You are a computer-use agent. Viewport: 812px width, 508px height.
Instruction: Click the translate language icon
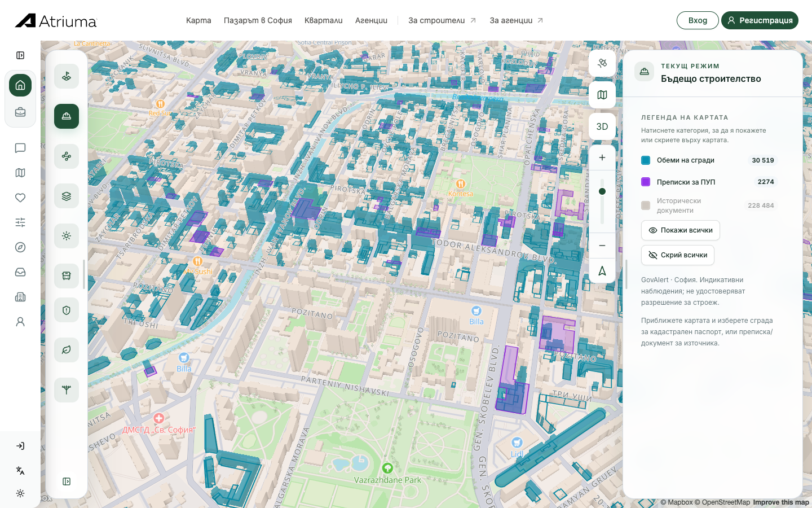[x=20, y=471]
